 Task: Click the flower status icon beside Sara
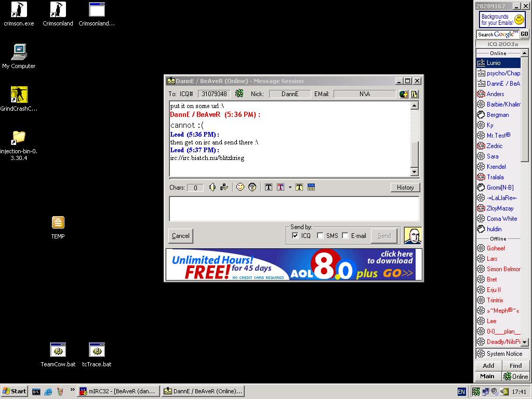coord(481,156)
